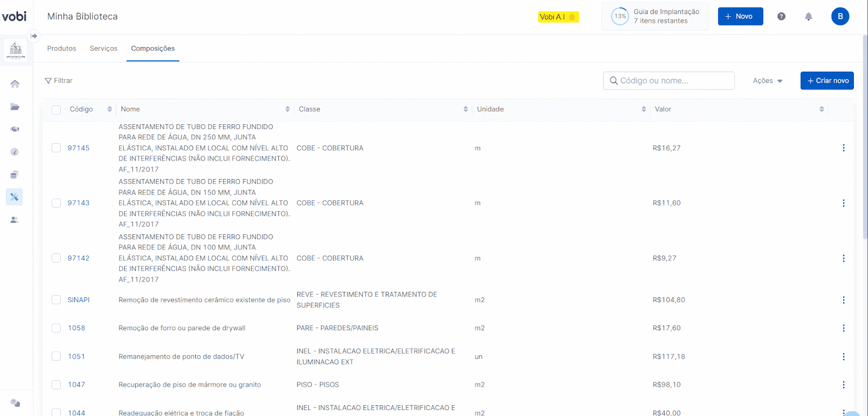Open composition code 97145
This screenshot has width=868, height=416.
79,148
